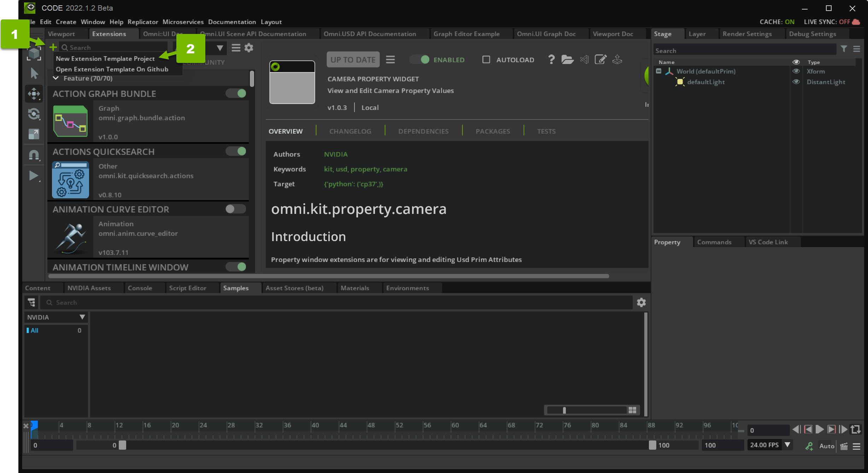Choose Open Extension Template On Github

point(112,69)
